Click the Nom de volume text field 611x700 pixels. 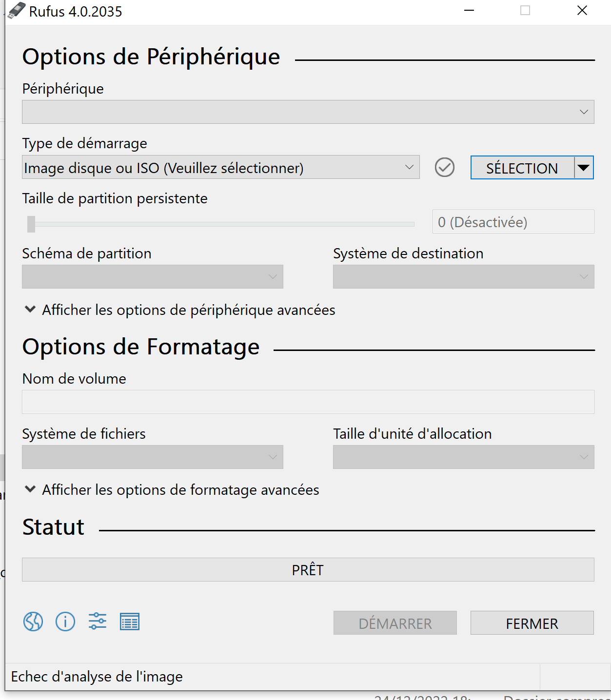(308, 402)
